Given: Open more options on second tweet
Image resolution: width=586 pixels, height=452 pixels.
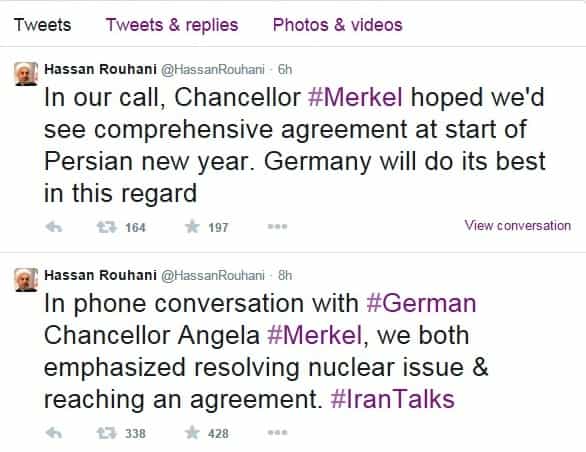Looking at the screenshot, I should 277,433.
